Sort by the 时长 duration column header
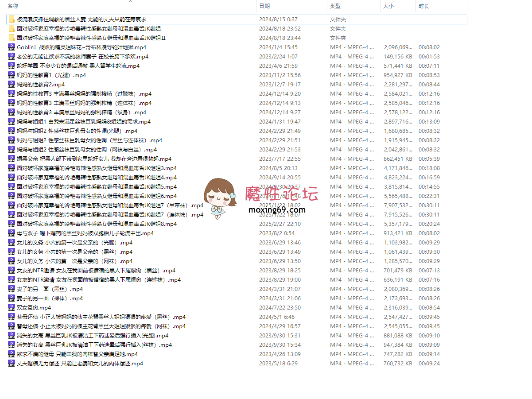532x399 pixels. coord(424,6)
